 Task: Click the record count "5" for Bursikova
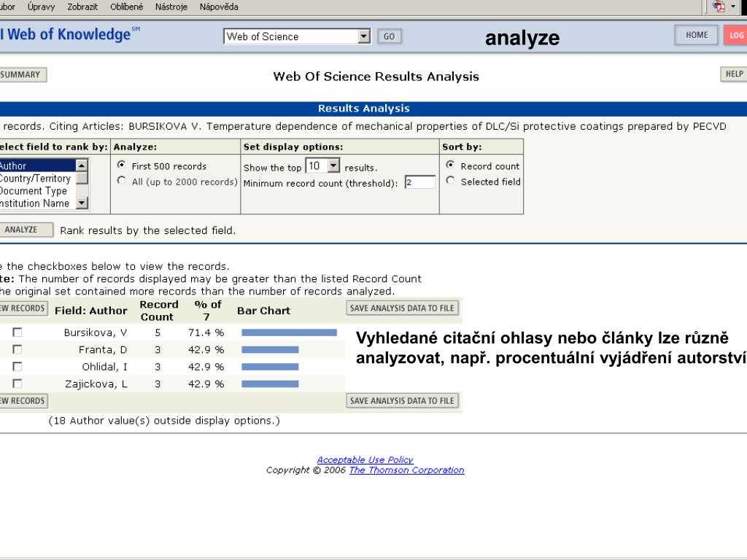pyautogui.click(x=158, y=332)
